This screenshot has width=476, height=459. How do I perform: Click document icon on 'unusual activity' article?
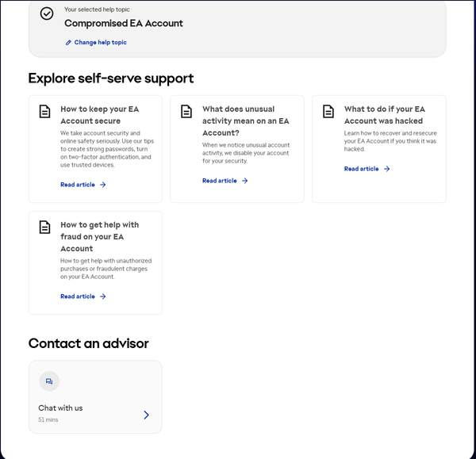[186, 112]
